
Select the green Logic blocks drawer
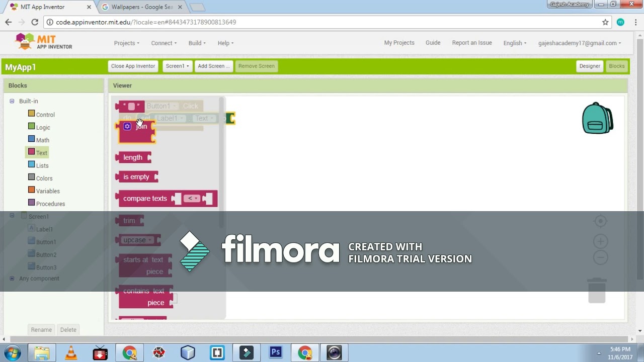click(39, 127)
